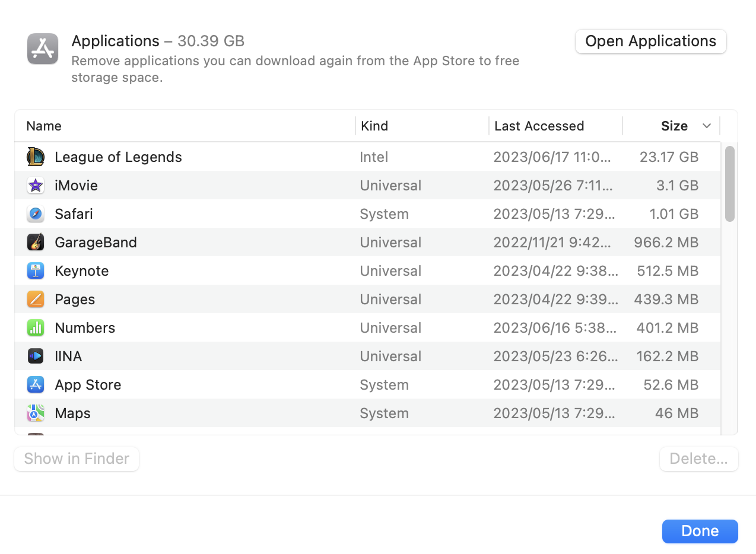Click the GarageBand guitar icon
This screenshot has height=554, width=756.
36,243
